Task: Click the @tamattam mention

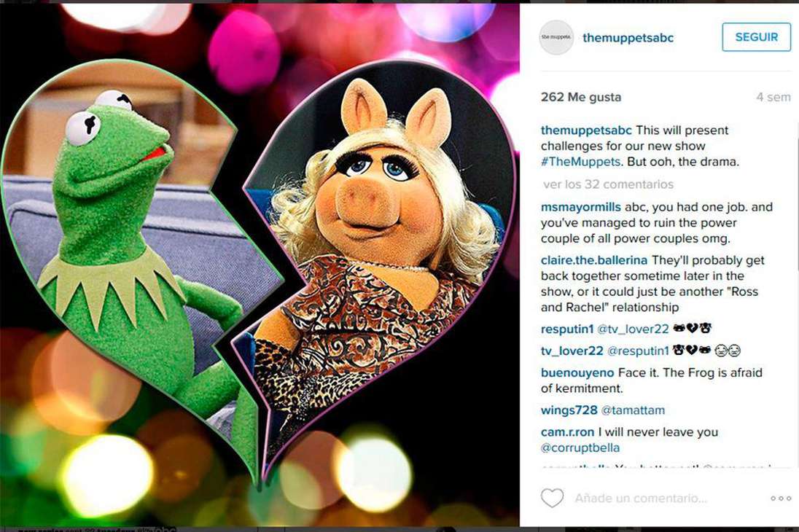Action: 633,410
